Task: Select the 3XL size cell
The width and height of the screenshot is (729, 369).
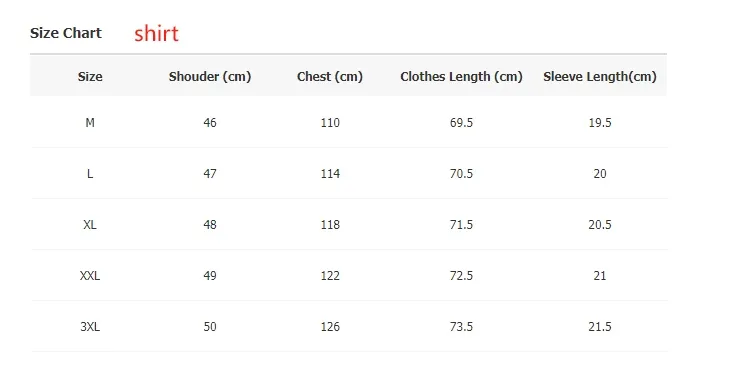Action: pyautogui.click(x=90, y=327)
